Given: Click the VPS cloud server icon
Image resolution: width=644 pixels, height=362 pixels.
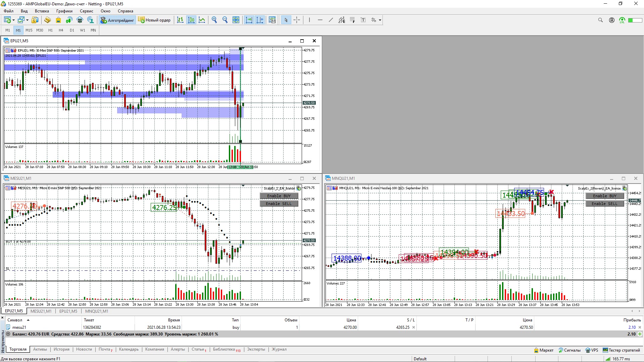Looking at the screenshot, I should pyautogui.click(x=80, y=20).
